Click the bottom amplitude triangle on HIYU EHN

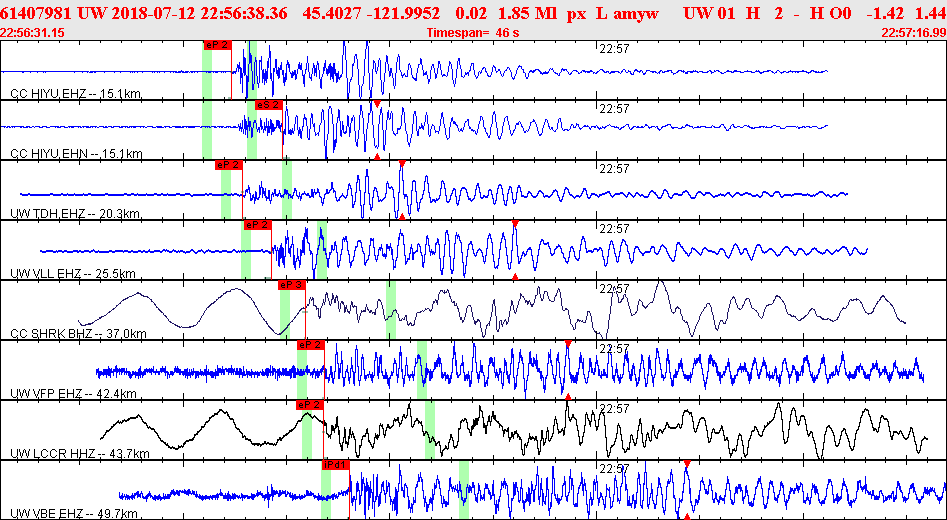(x=377, y=156)
